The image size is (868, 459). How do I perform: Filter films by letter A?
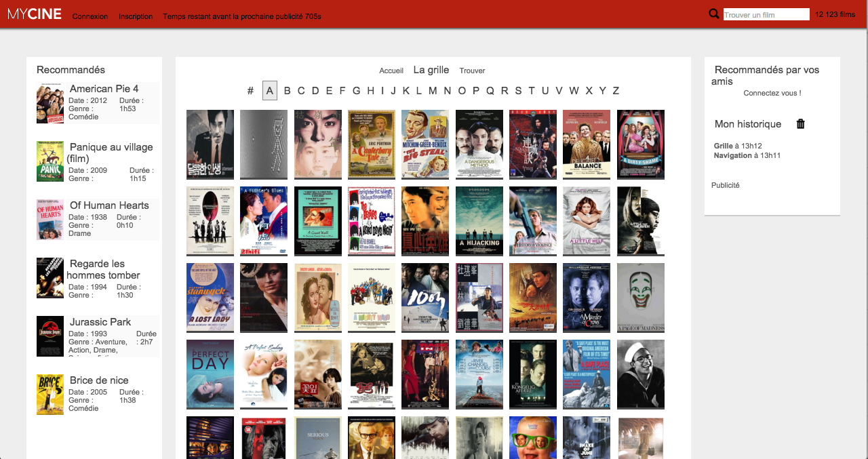point(270,91)
